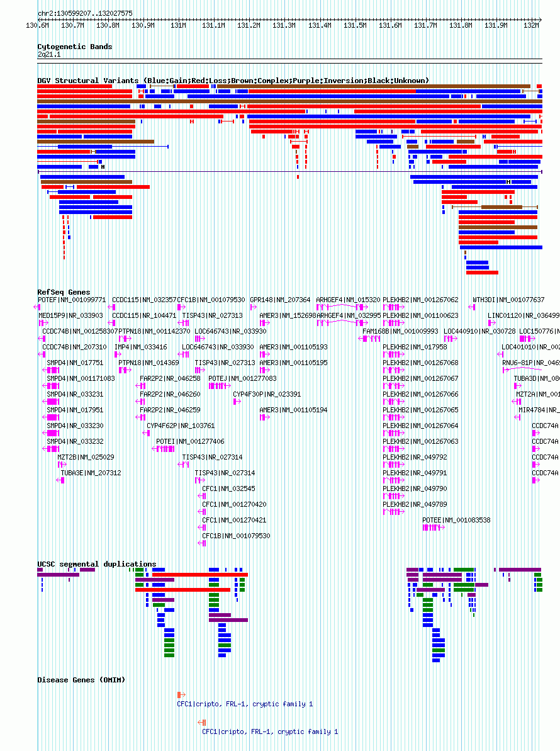The image size is (560, 751).
Task: Click the magenta gene glyph under GPR148|NM_207364
Action: point(253,307)
